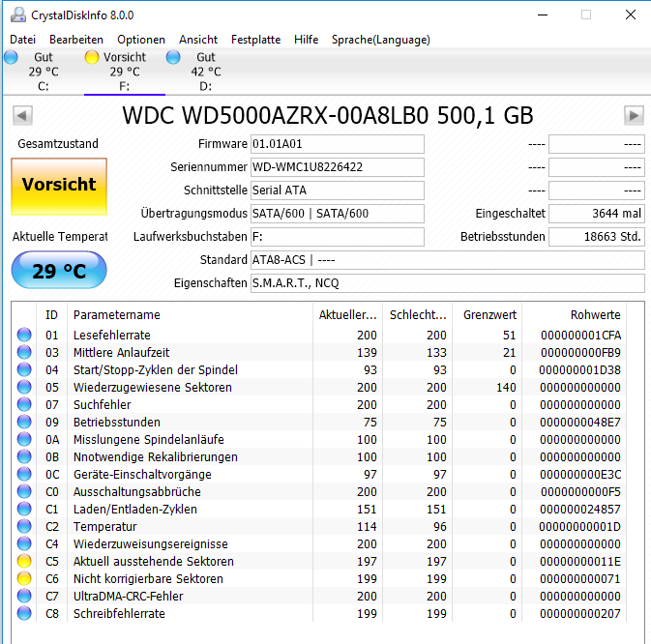
Task: Click the blue status orb for drive C:
Action: [x=12, y=57]
